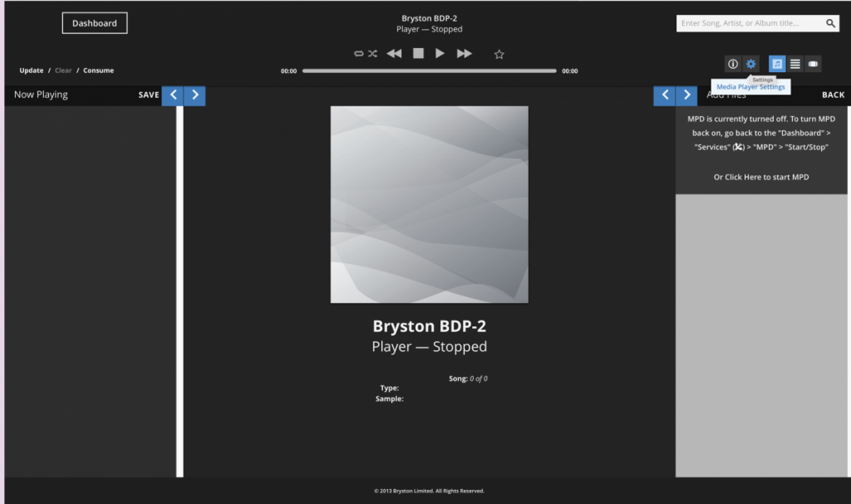Screen dimensions: 851x504
Task: Toggle the Consume mode option
Action: (x=98, y=71)
